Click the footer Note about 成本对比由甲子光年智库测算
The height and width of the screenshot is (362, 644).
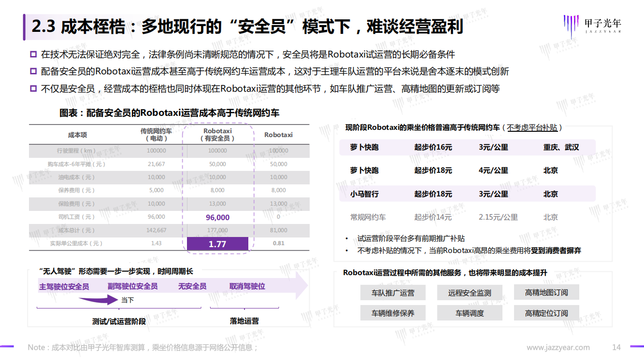coord(143,348)
